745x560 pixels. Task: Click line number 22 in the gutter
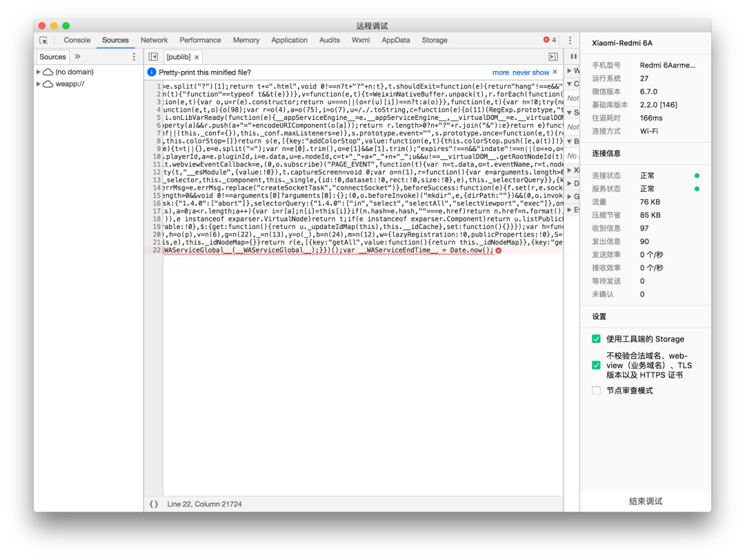pos(157,250)
